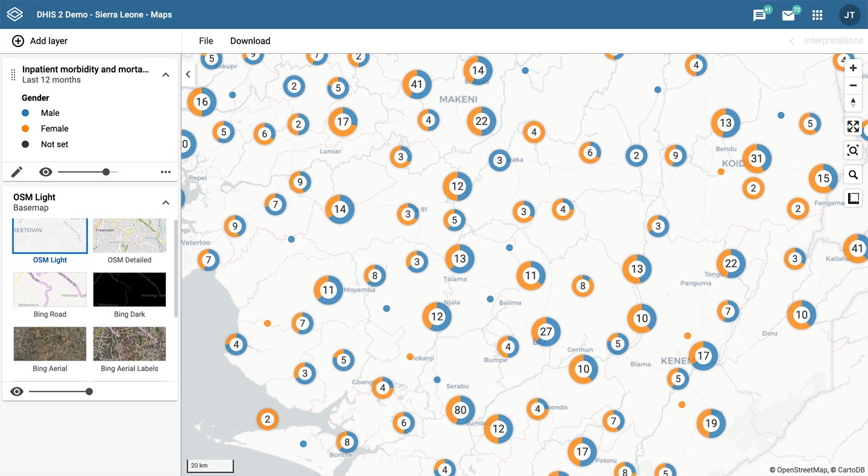Toggle visibility of Inpatient morbidity layer

click(x=45, y=172)
